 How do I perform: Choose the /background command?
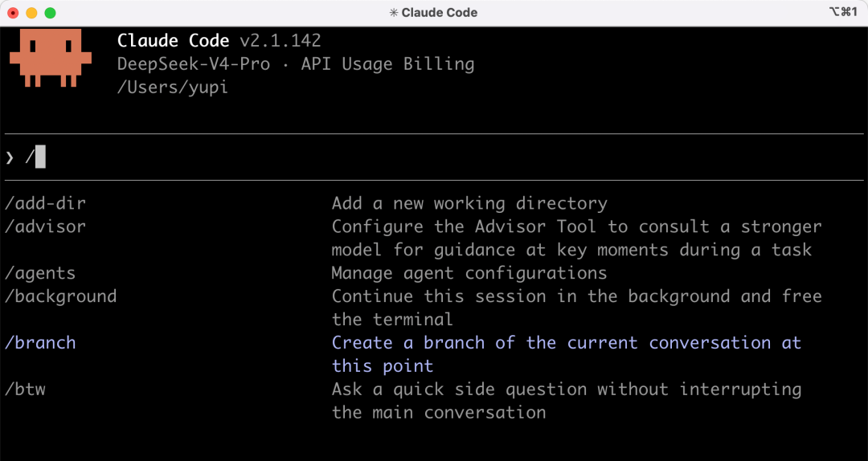(x=61, y=296)
